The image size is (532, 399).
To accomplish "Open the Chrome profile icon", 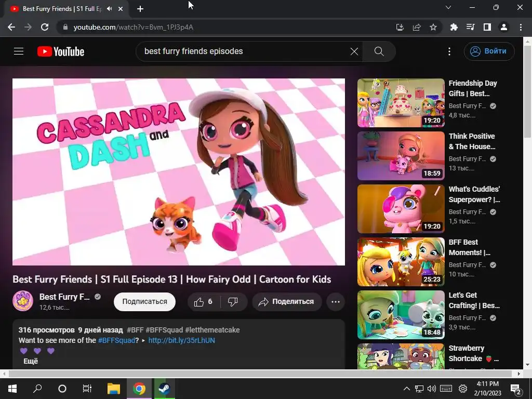I will tap(504, 27).
